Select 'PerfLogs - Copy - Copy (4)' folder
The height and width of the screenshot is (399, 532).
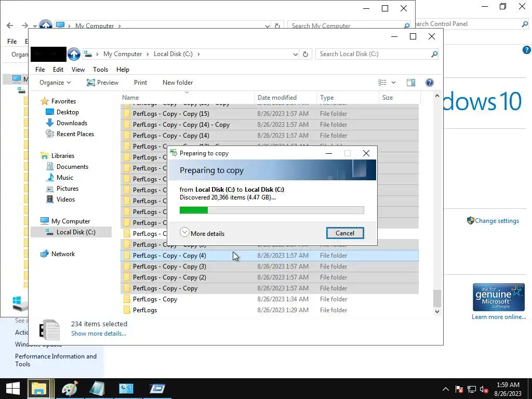[270, 256]
